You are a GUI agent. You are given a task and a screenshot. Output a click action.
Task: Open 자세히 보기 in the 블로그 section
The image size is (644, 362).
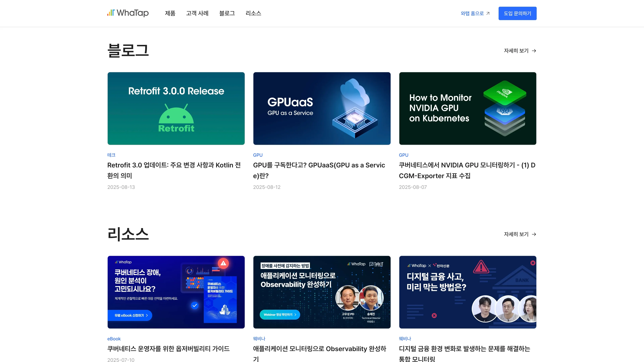click(x=516, y=51)
